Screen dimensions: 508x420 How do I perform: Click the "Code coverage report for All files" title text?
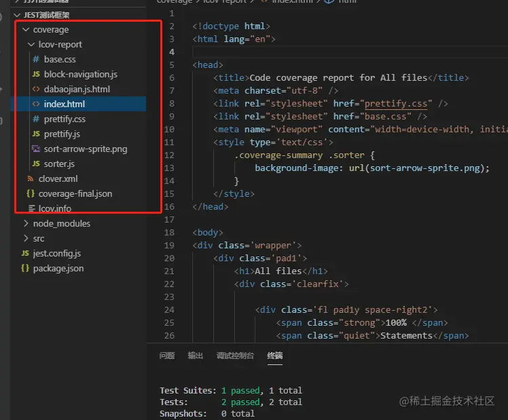(x=339, y=77)
